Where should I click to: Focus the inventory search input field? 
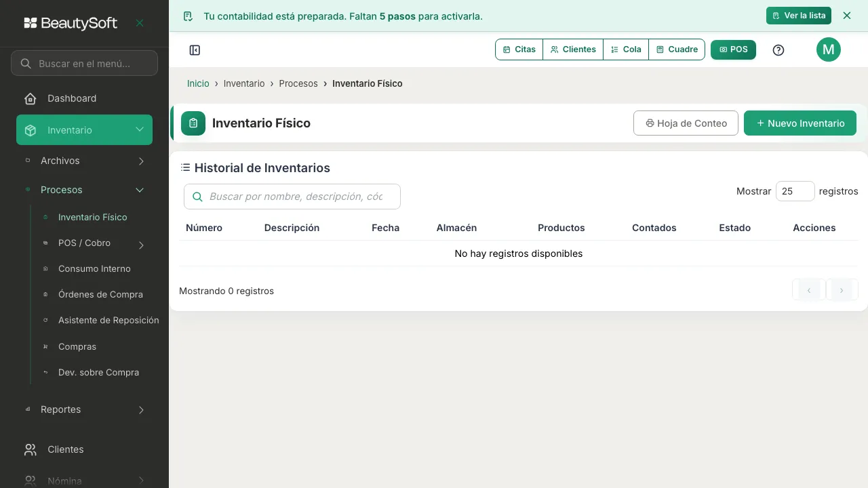(292, 197)
